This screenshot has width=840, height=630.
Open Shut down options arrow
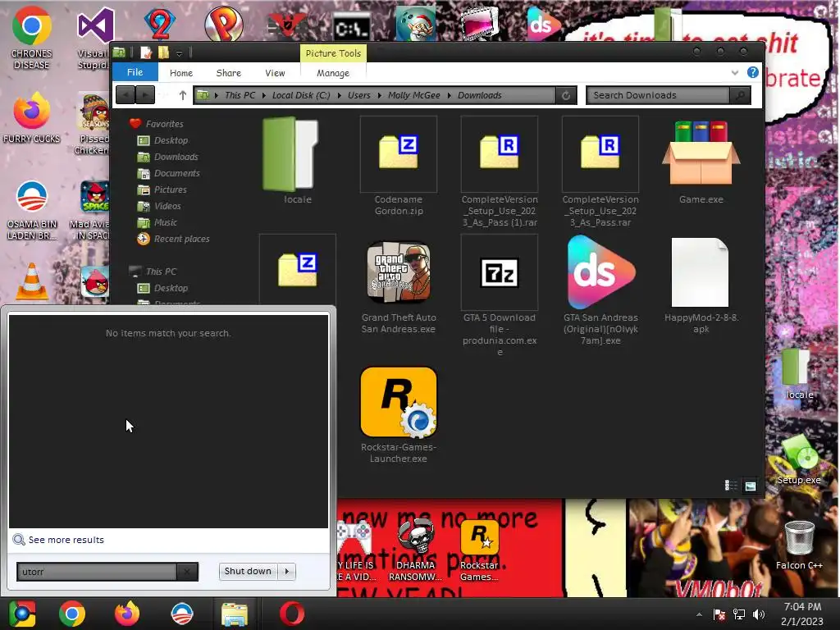pyautogui.click(x=287, y=571)
